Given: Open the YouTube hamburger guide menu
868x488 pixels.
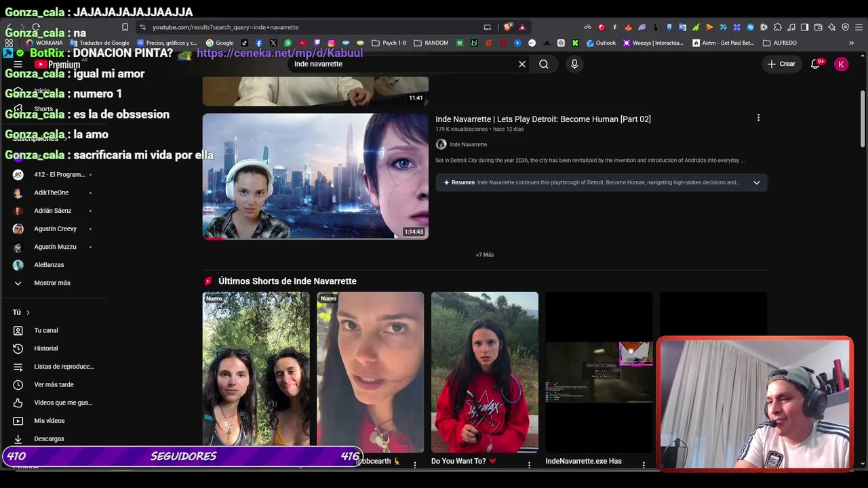Looking at the screenshot, I should point(18,64).
